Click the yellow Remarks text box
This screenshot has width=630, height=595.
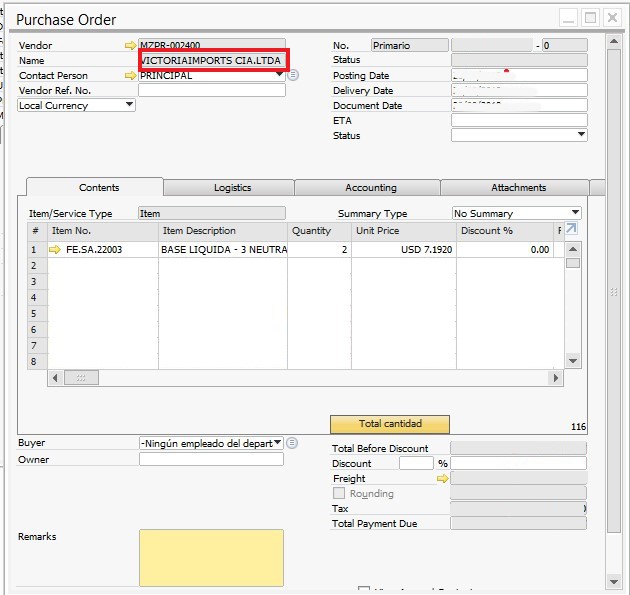211,557
